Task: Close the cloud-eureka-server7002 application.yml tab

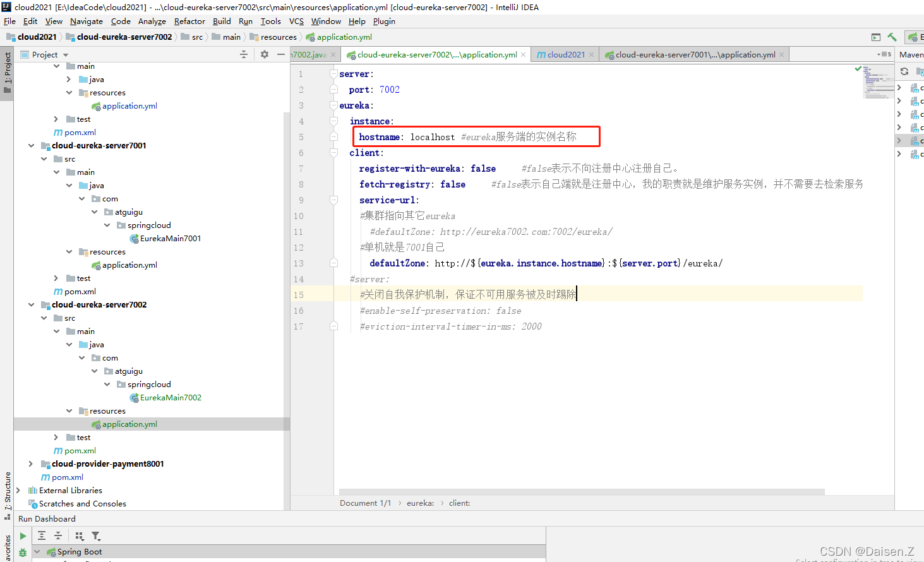Action: [523, 55]
